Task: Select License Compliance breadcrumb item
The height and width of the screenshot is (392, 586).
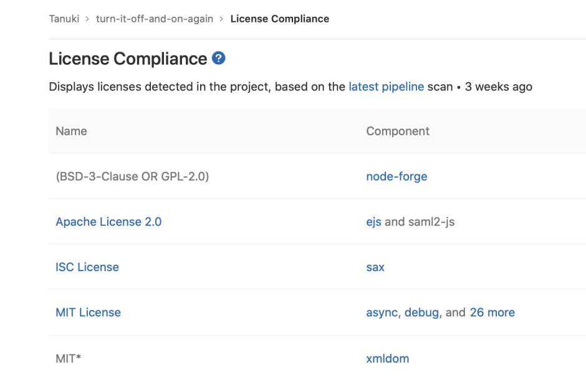Action: [x=279, y=19]
